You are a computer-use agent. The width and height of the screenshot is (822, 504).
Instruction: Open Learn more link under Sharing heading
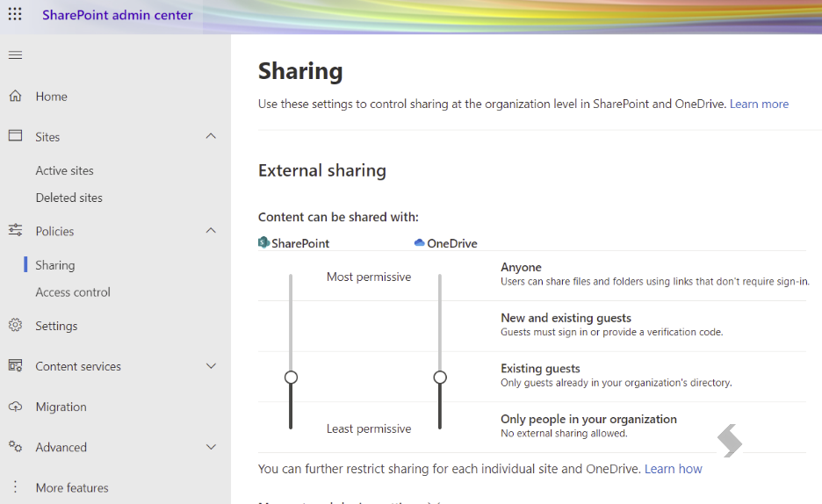tap(759, 104)
